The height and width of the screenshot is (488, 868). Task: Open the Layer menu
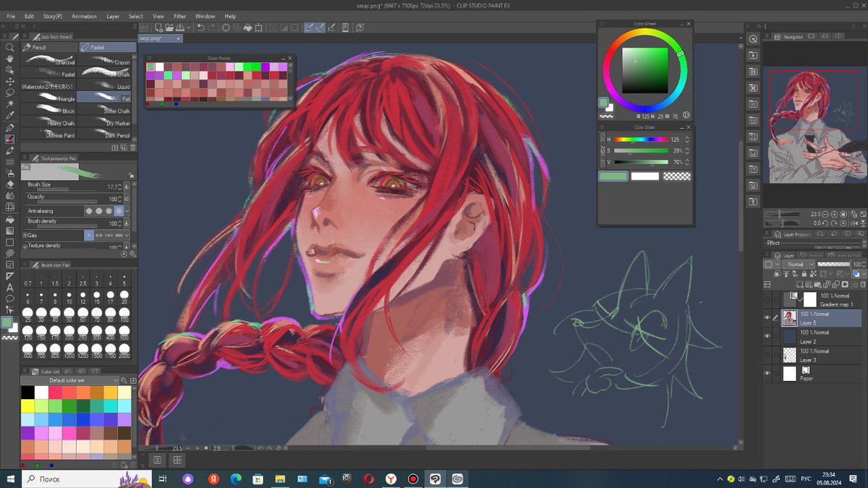point(114,16)
